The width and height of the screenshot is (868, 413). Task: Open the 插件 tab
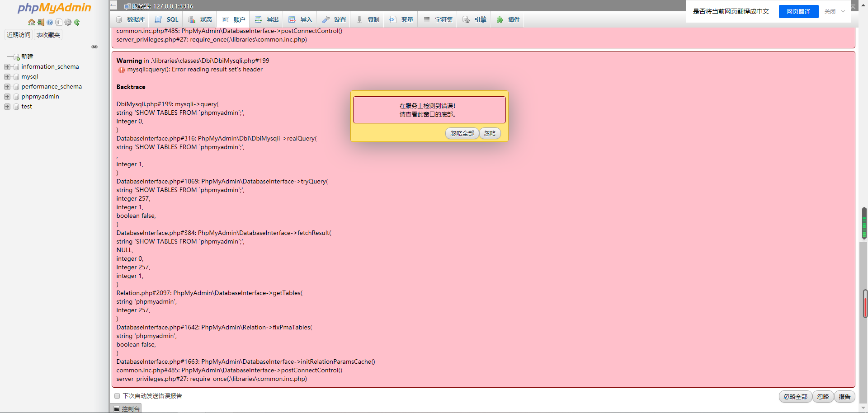point(508,19)
